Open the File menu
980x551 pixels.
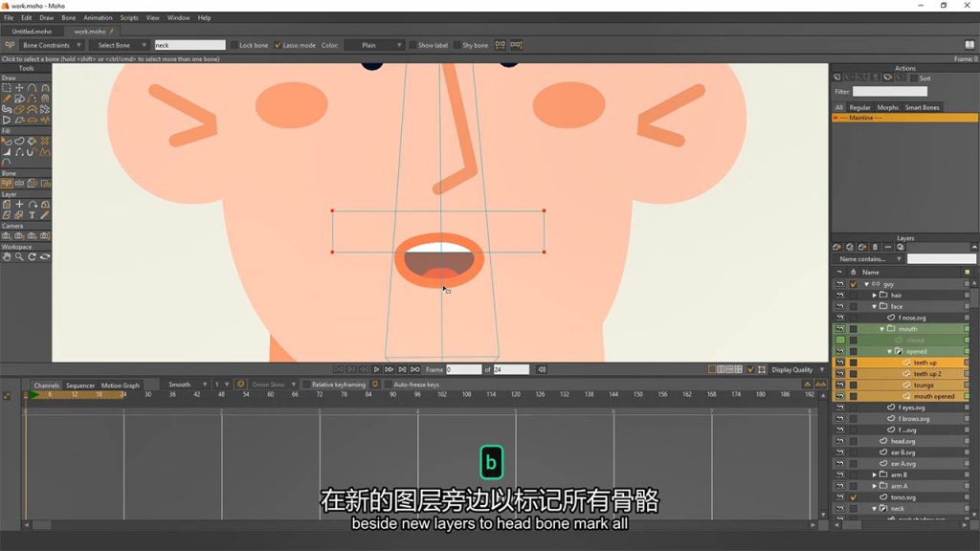point(9,18)
